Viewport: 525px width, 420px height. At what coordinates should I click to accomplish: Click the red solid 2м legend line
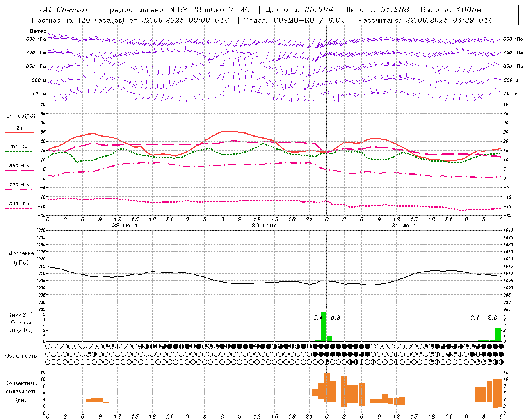point(19,132)
